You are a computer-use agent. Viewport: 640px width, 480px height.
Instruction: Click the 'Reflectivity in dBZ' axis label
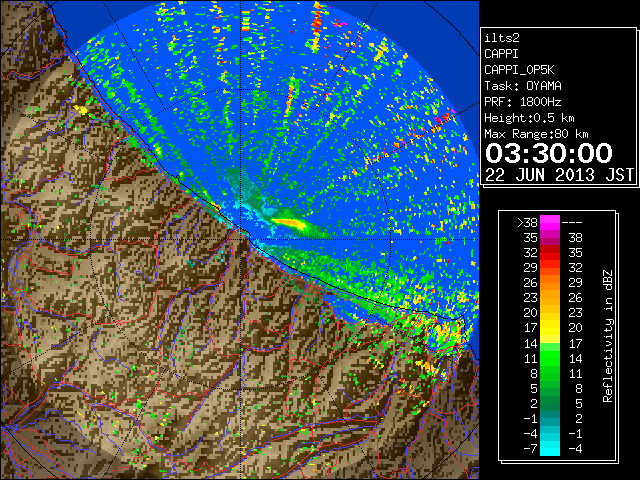[x=608, y=336]
